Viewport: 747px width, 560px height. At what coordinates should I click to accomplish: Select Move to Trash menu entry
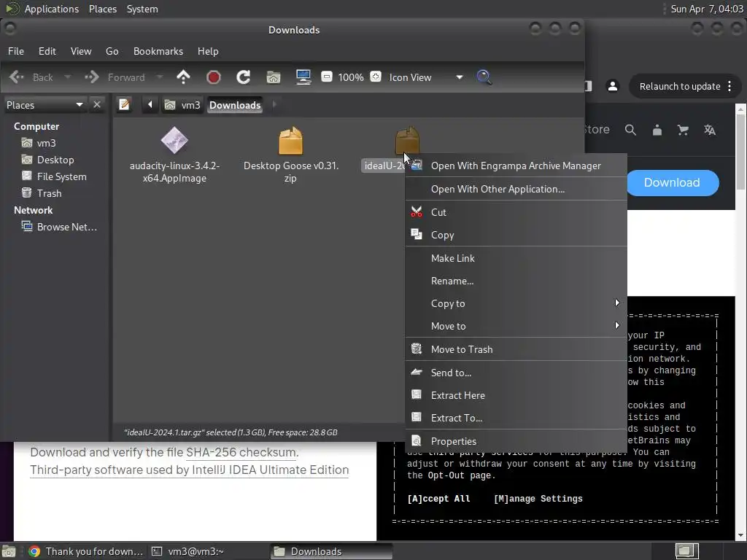click(x=516, y=349)
